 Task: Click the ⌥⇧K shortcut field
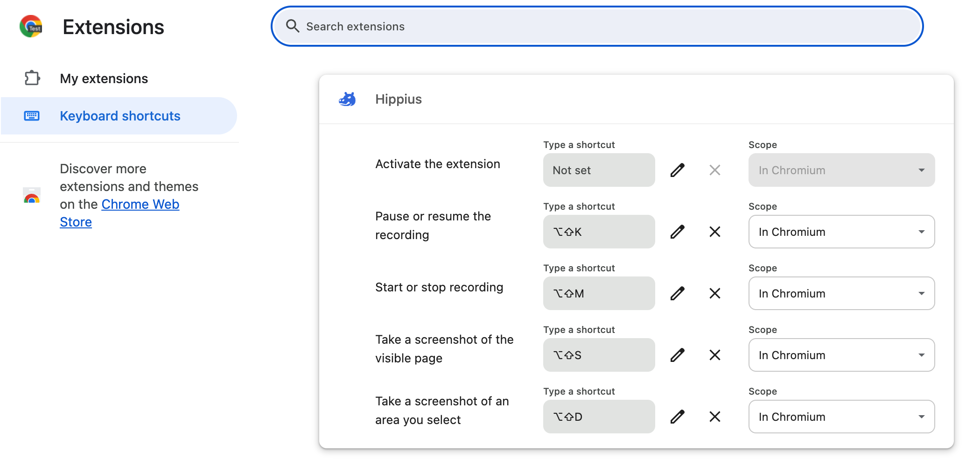(599, 232)
